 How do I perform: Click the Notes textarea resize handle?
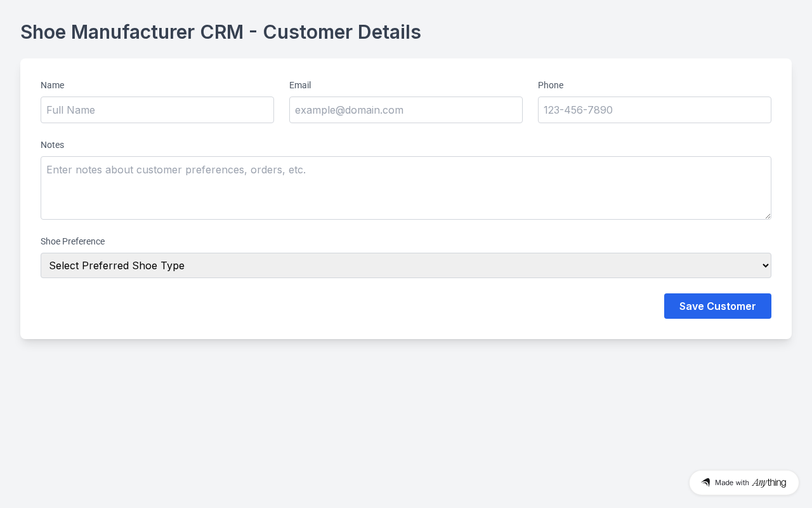[x=768, y=216]
